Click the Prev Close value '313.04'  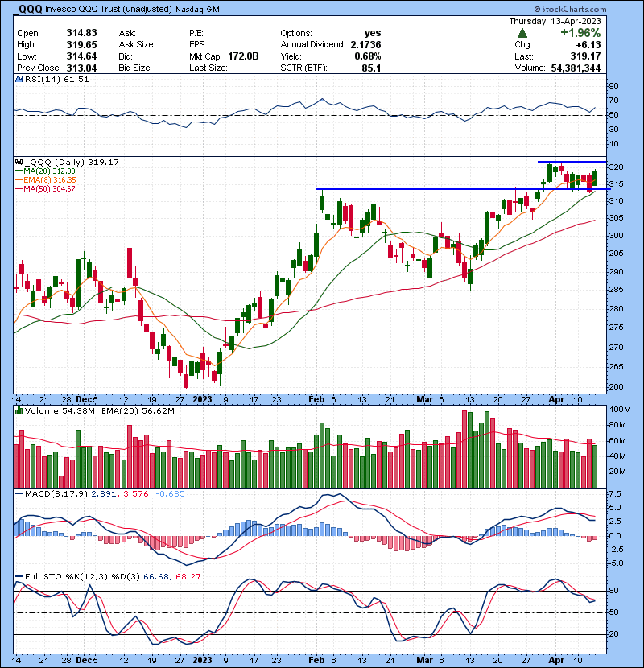point(81,68)
